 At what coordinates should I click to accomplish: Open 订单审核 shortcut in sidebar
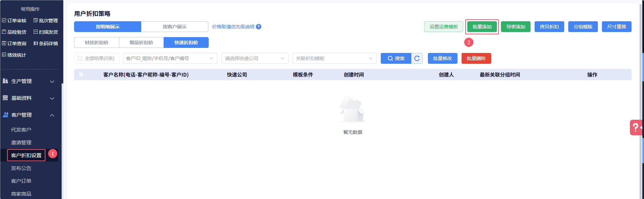14,21
